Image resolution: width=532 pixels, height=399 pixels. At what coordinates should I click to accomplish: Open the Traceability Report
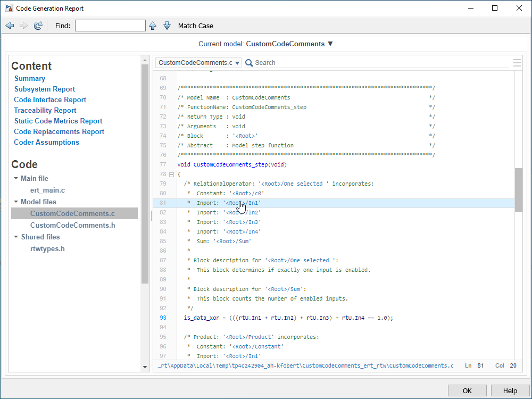coord(45,110)
